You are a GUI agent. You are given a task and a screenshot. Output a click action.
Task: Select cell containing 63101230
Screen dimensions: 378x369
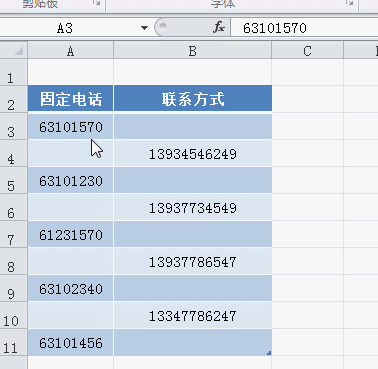pyautogui.click(x=70, y=181)
